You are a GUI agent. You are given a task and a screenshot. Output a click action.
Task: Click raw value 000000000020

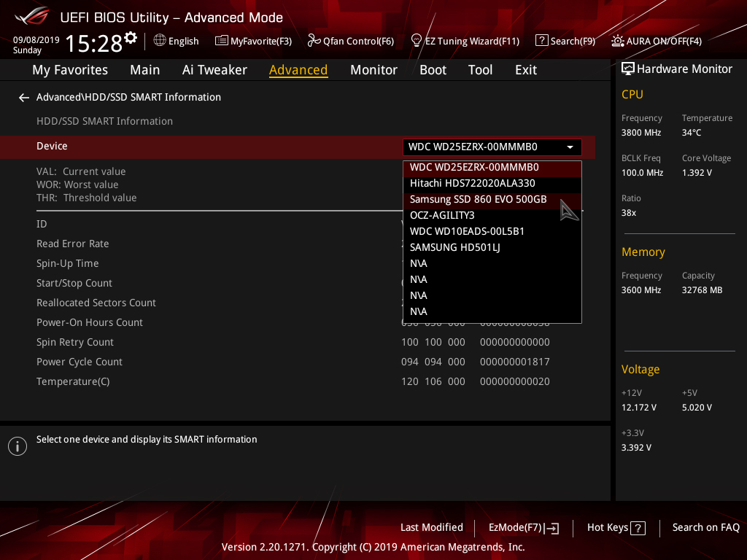514,382
